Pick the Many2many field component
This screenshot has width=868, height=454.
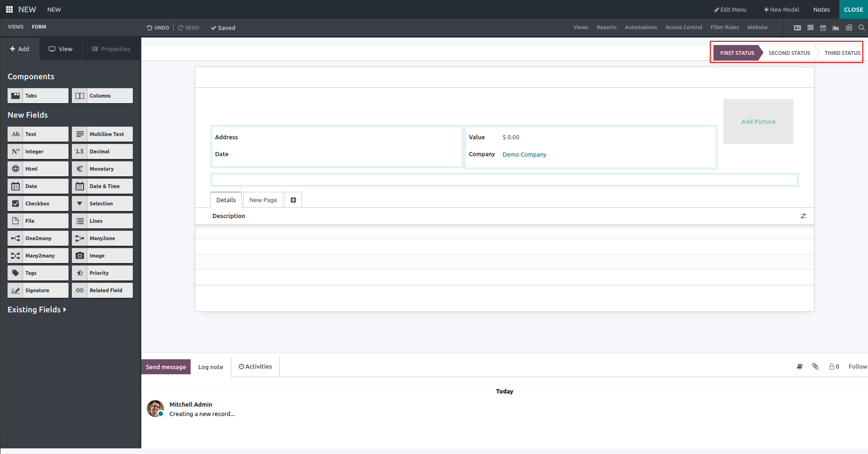38,256
